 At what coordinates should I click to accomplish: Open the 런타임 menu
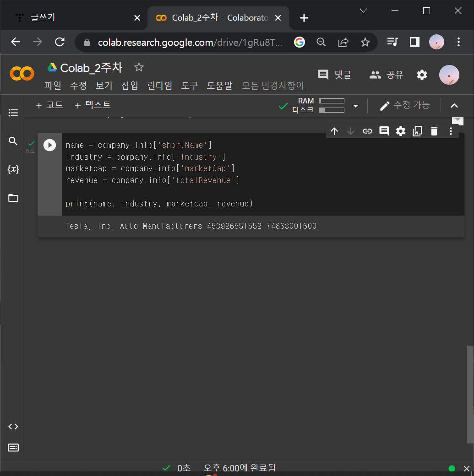click(x=159, y=86)
